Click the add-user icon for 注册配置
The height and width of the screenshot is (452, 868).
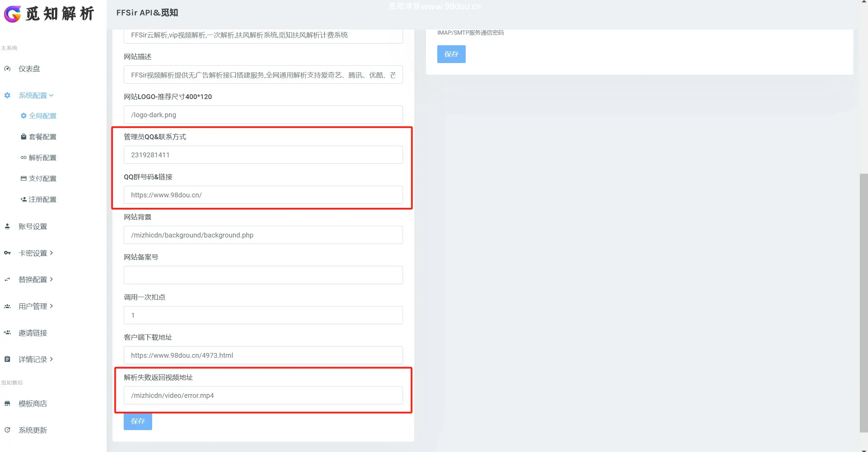click(23, 199)
